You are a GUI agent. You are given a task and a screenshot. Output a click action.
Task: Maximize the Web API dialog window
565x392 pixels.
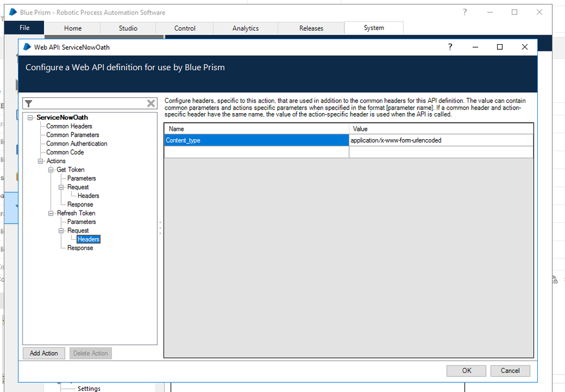click(x=500, y=47)
